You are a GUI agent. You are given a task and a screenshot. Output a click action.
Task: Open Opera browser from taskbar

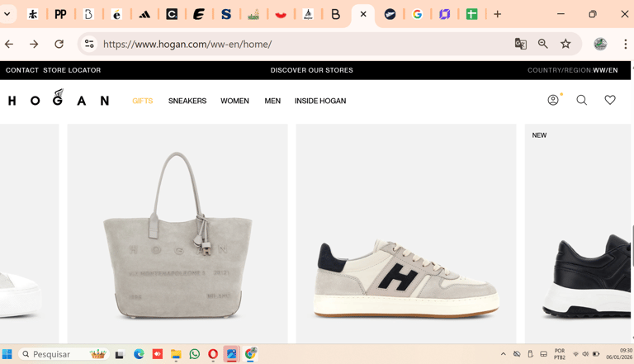pyautogui.click(x=213, y=354)
